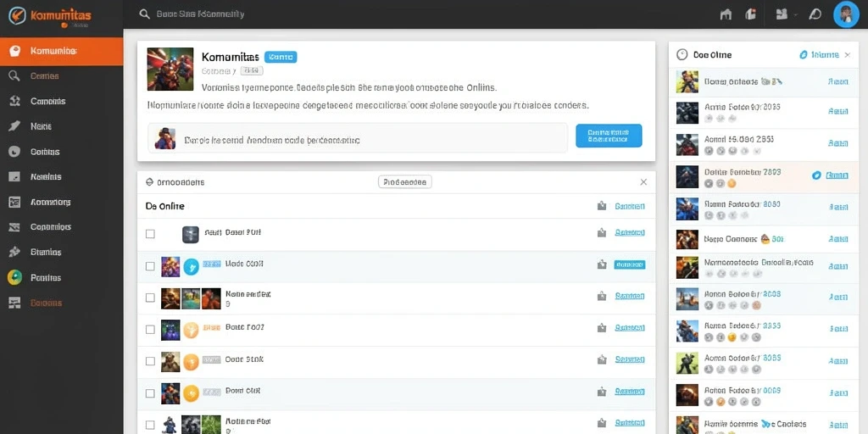868x434 pixels.
Task: Open the seventh item in the left sidebar
Action: coord(61,202)
